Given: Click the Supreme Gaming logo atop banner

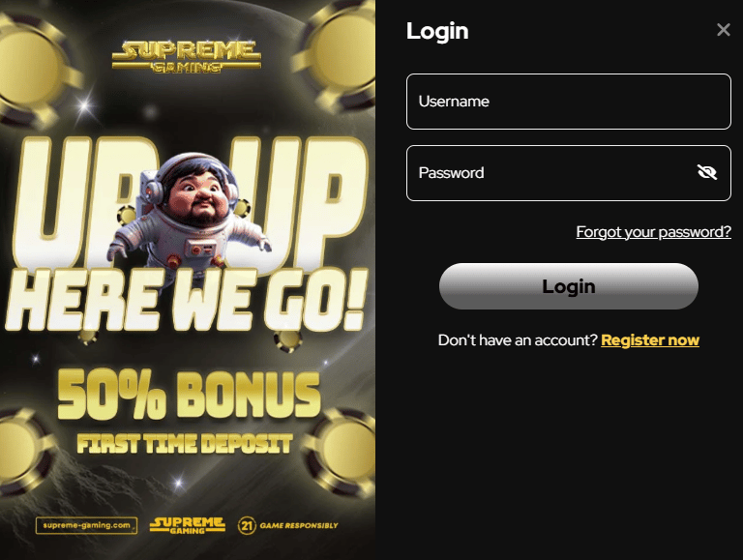Looking at the screenshot, I should coord(187,56).
